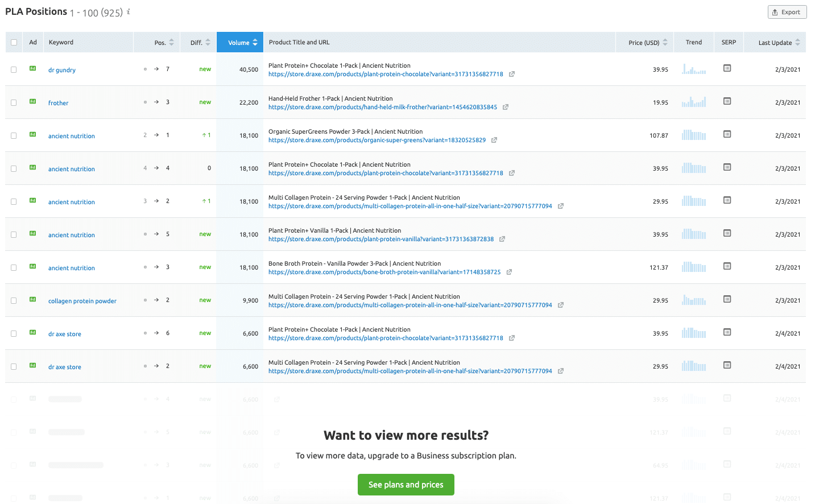Click See plans and prices button
The height and width of the screenshot is (504, 815).
[406, 485]
